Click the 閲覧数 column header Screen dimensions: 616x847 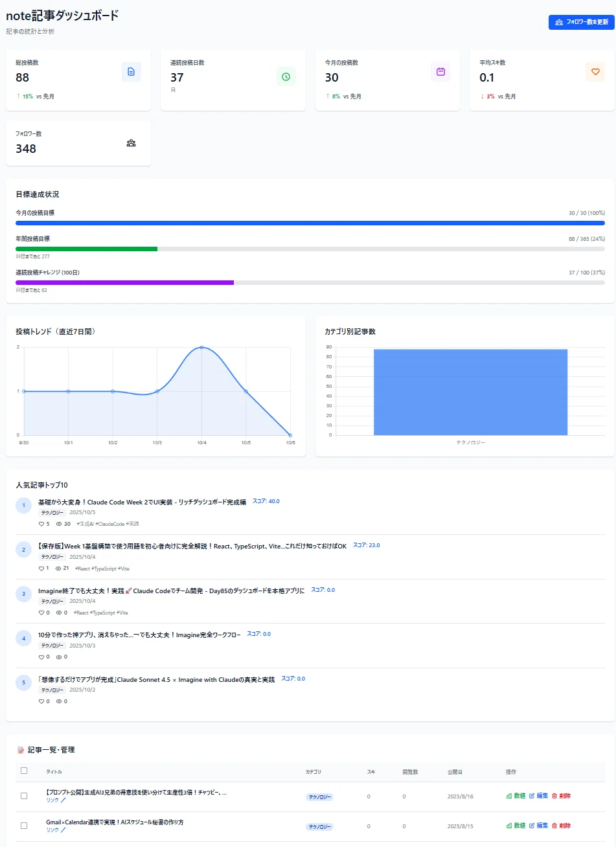click(410, 772)
